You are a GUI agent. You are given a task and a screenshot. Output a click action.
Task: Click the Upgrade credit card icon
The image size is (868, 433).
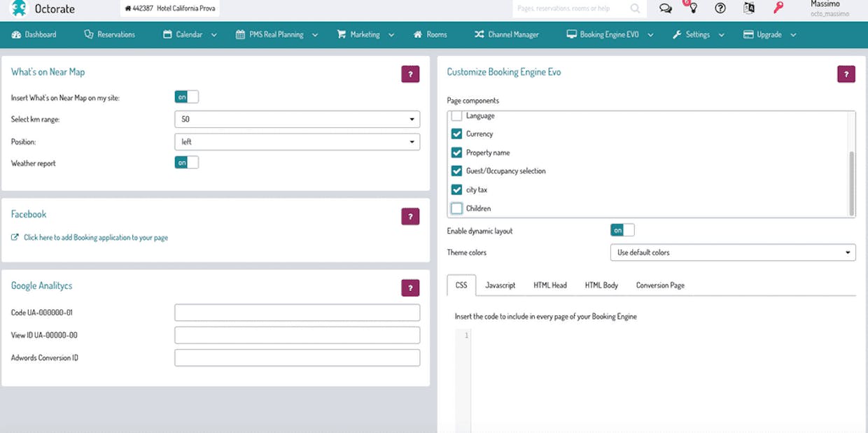click(748, 34)
